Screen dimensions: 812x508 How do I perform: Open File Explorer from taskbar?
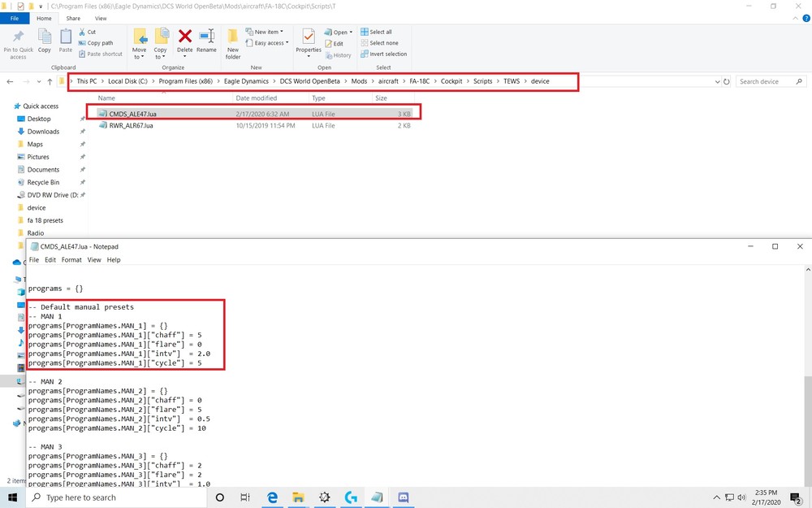[298, 497]
